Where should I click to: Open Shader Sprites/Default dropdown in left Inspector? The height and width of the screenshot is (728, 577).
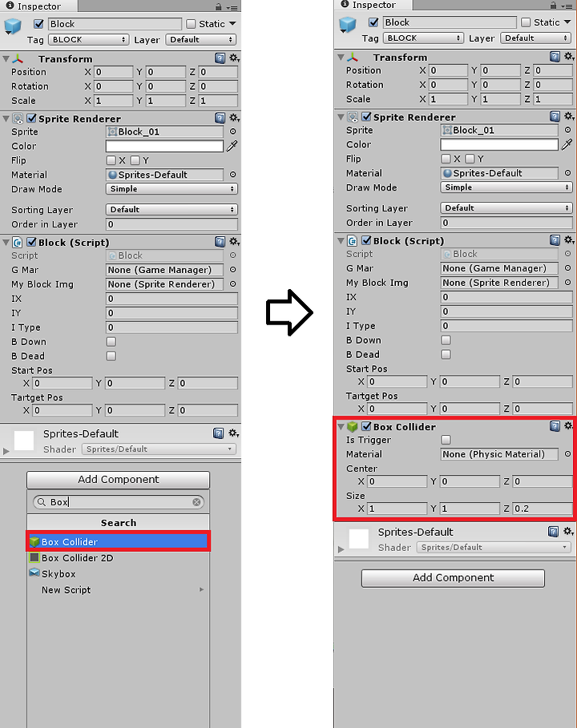click(x=159, y=449)
